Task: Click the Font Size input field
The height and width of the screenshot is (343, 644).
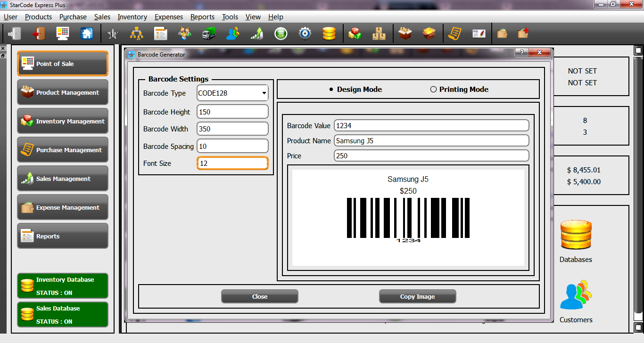Action: (232, 163)
